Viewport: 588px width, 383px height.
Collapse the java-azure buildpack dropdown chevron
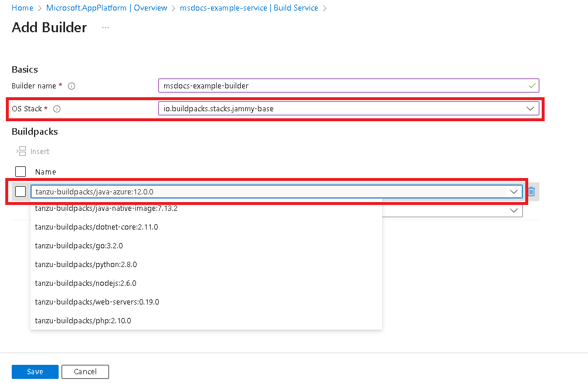click(x=514, y=192)
